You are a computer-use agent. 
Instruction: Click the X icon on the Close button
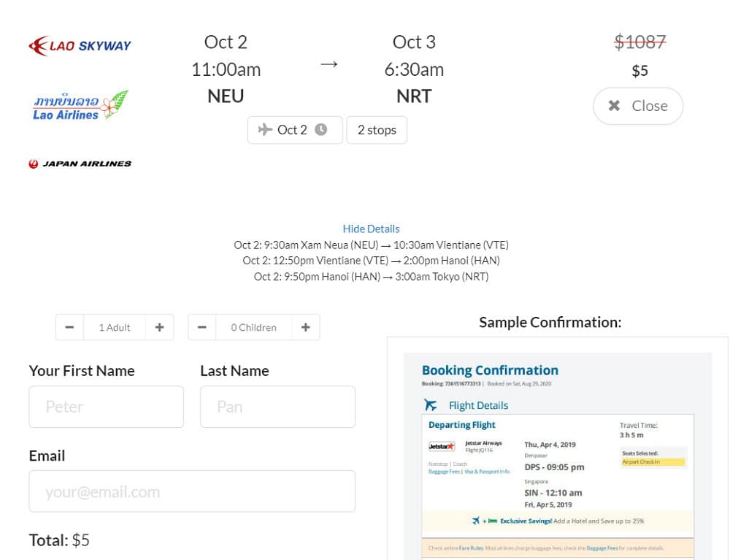coord(614,106)
